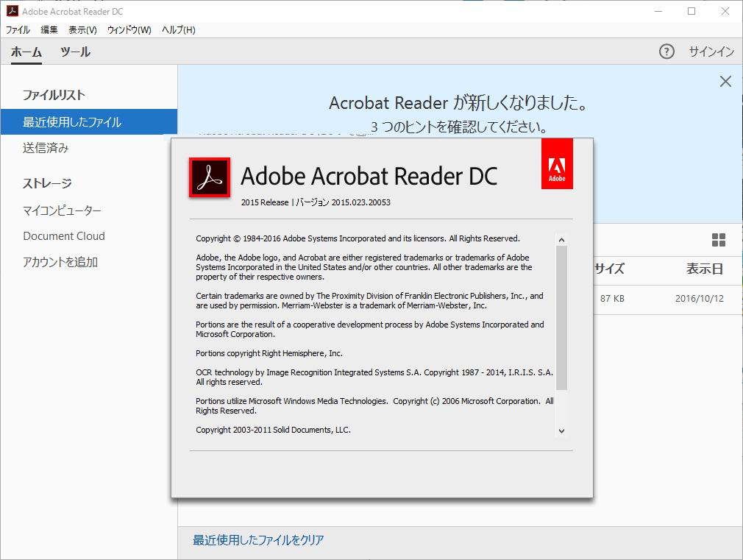Viewport: 743px width, 560px height.
Task: Switch to the ツール tab
Action: pos(75,52)
